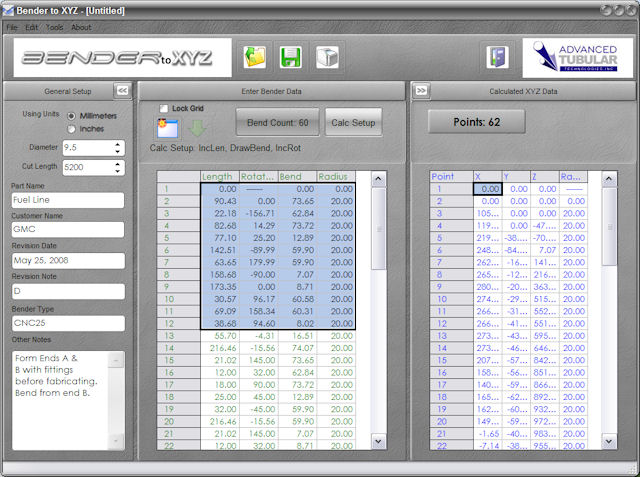Select the Millimeters radio button
Image resolution: width=640 pixels, height=477 pixels.
pos(71,115)
